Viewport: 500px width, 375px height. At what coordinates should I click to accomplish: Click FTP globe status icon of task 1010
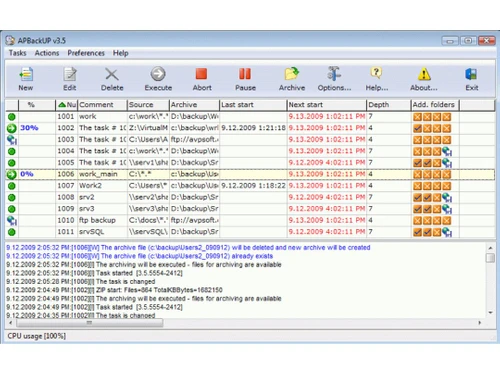(x=12, y=221)
